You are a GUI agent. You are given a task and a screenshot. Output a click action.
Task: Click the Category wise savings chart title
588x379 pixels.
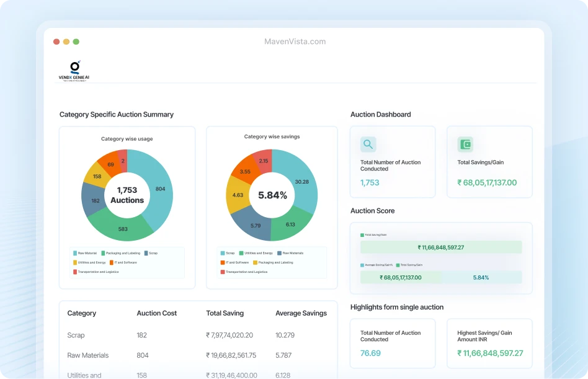click(x=272, y=136)
